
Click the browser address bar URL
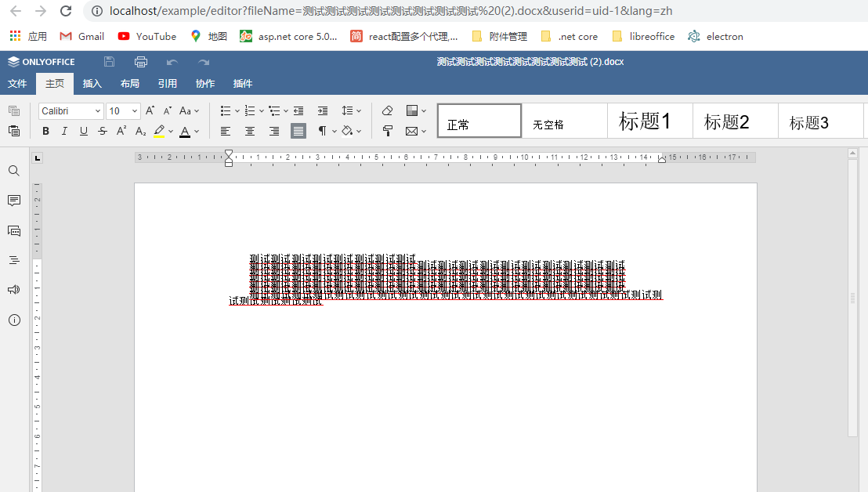(391, 11)
